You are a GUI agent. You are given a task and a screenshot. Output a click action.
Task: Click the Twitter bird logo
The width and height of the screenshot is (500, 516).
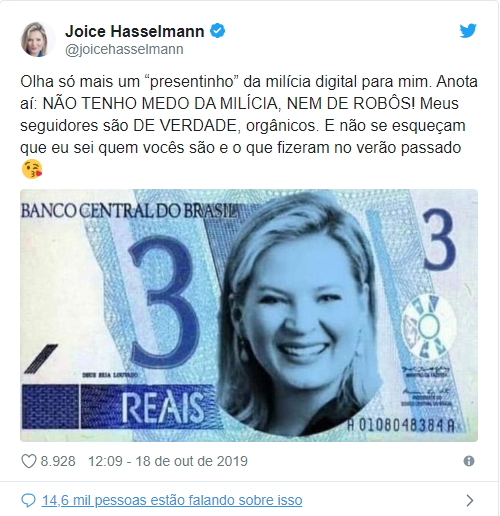[468, 31]
